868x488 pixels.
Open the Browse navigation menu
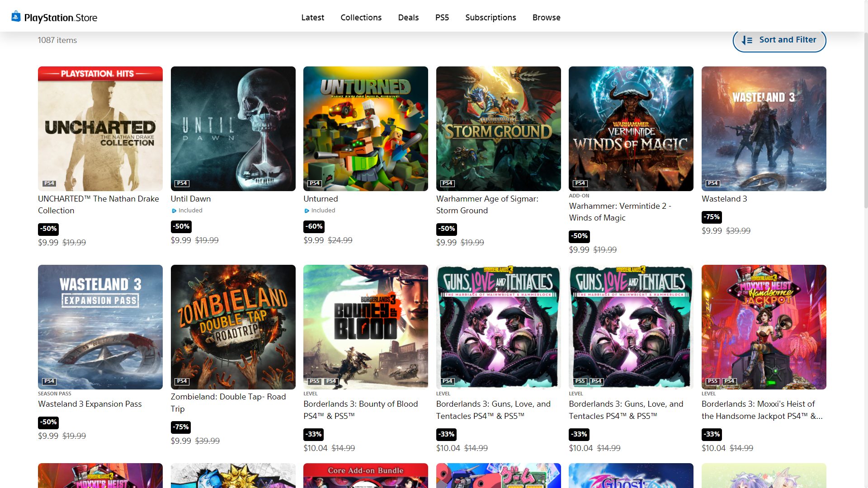(546, 17)
